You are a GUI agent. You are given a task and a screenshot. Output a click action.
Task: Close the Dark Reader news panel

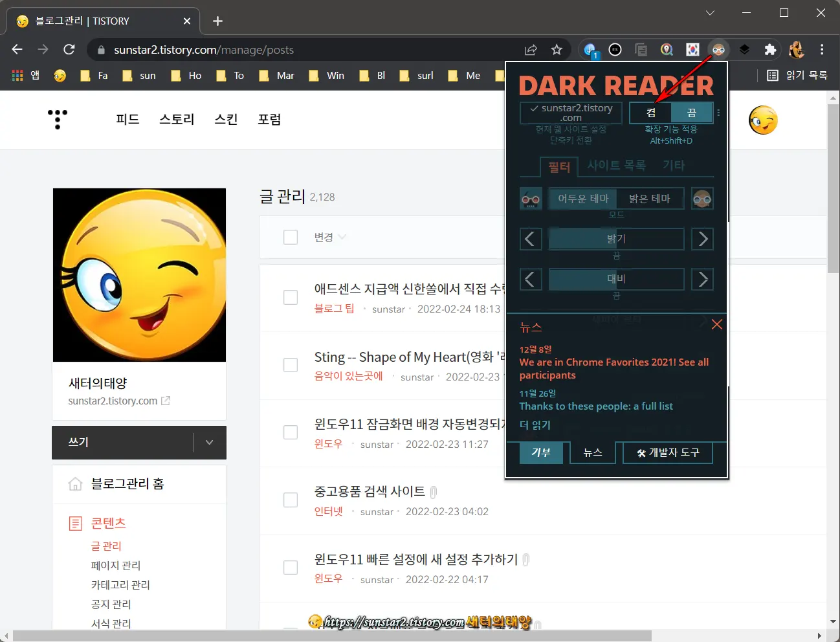click(x=716, y=324)
